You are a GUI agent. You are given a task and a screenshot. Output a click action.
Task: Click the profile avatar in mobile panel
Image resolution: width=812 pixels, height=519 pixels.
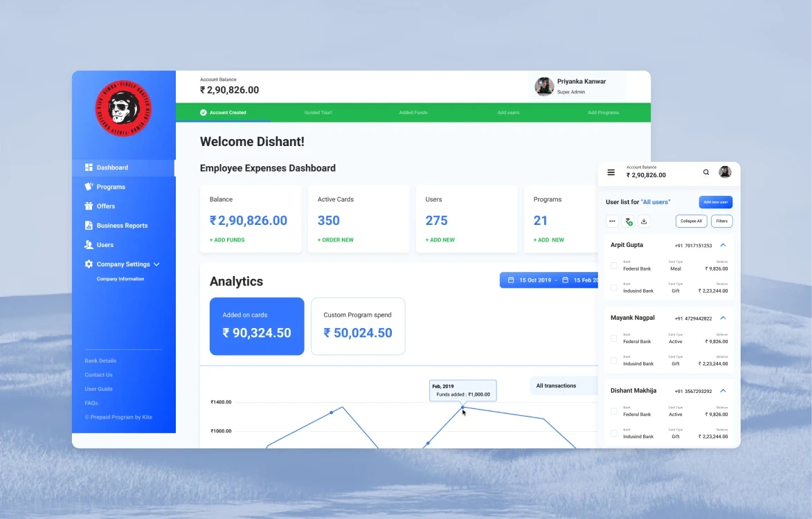(725, 172)
